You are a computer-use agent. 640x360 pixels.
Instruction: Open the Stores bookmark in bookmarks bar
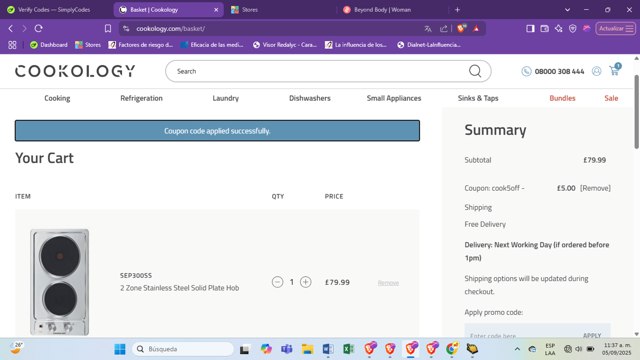click(88, 45)
